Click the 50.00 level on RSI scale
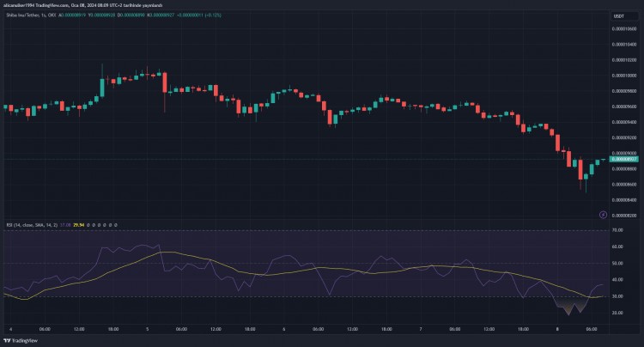The height and width of the screenshot is (347, 644). click(x=617, y=264)
